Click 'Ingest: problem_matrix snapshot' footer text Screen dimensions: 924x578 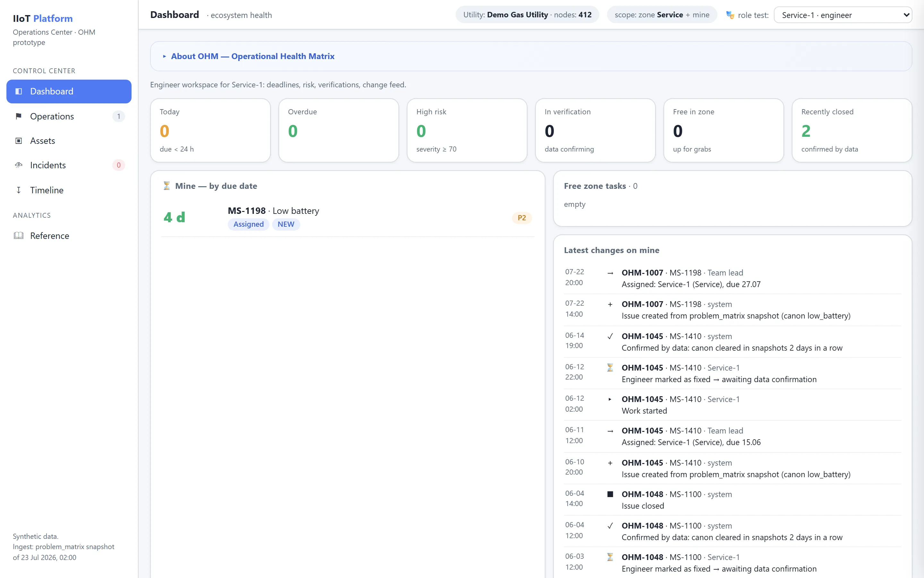[64, 547]
